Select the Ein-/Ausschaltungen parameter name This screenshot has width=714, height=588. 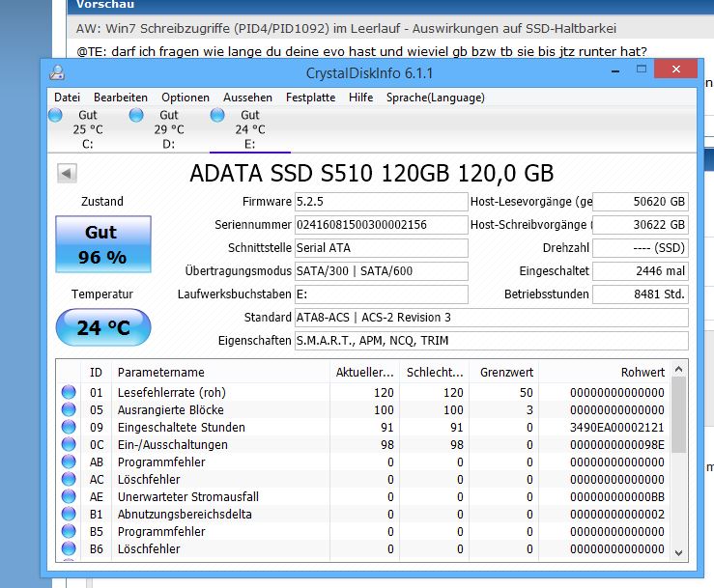[173, 445]
